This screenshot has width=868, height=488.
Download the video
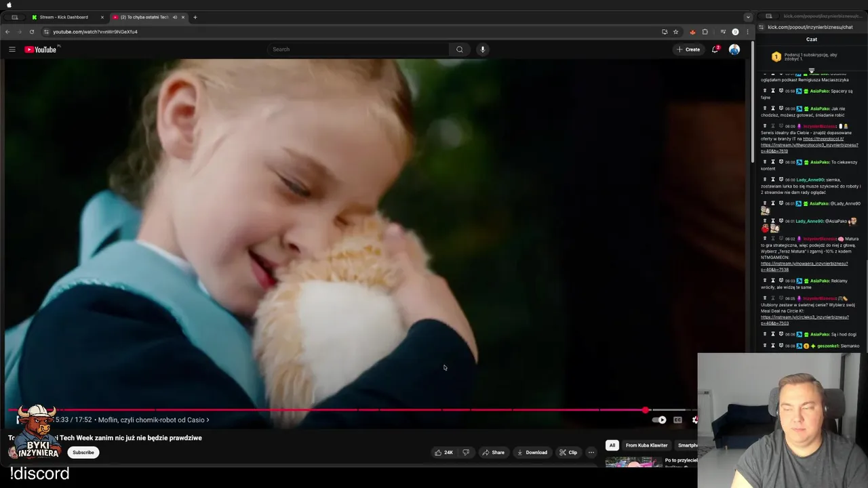click(x=532, y=452)
